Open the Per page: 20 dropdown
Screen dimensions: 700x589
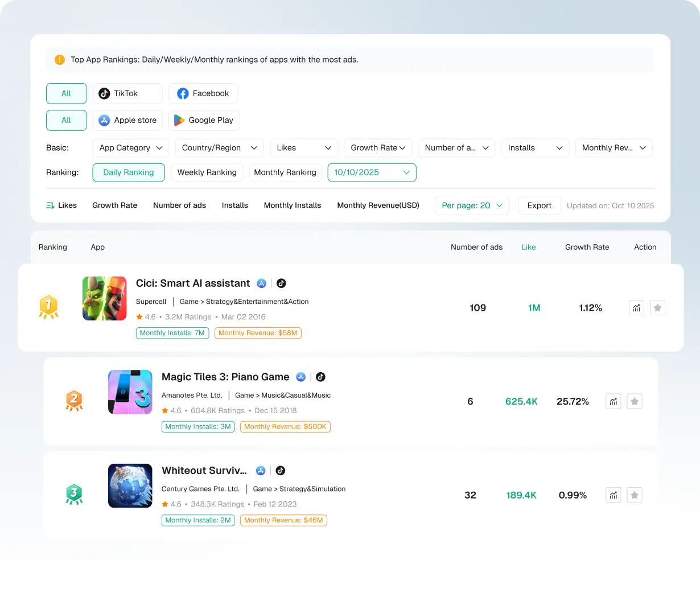point(472,205)
